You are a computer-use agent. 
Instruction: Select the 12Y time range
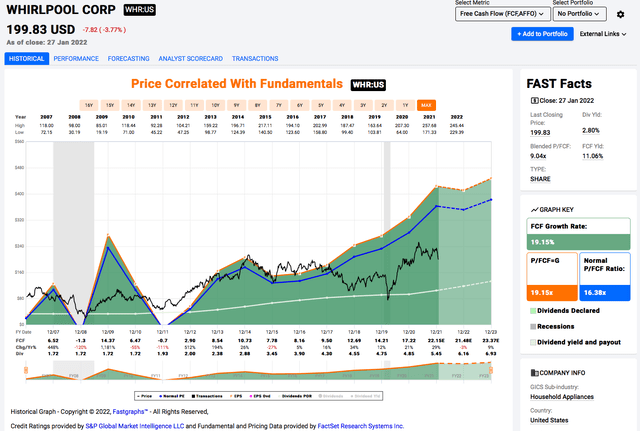173,105
